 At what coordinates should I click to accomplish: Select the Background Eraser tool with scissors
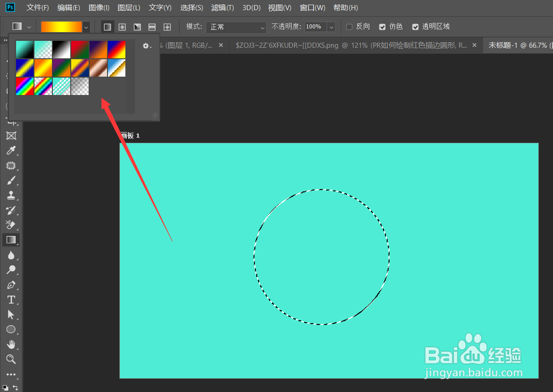(x=11, y=225)
